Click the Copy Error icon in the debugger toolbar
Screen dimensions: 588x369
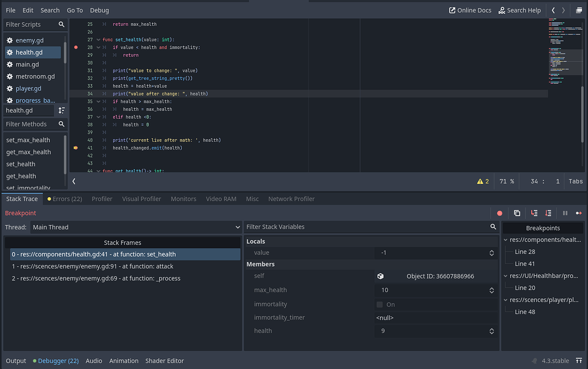pyautogui.click(x=517, y=213)
